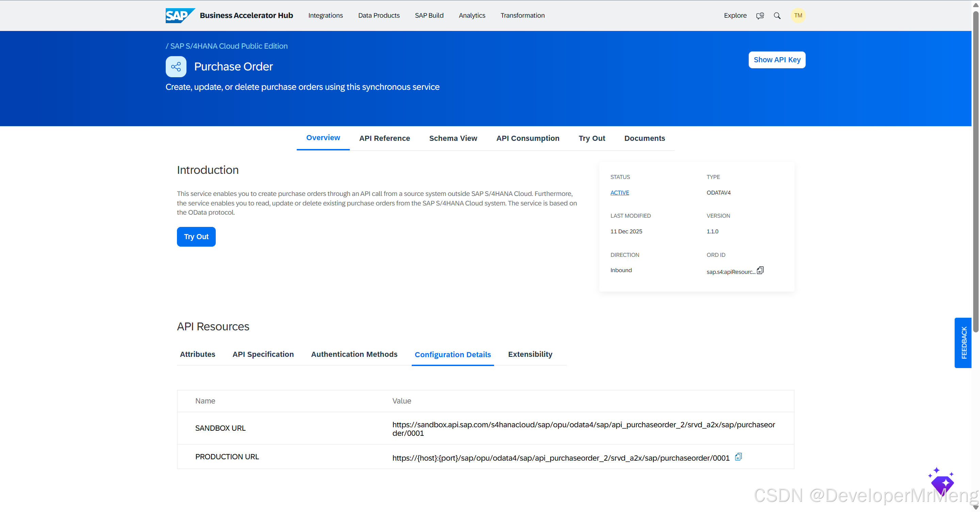The width and height of the screenshot is (980, 512).
Task: Click the SAP logo icon
Action: click(x=180, y=15)
